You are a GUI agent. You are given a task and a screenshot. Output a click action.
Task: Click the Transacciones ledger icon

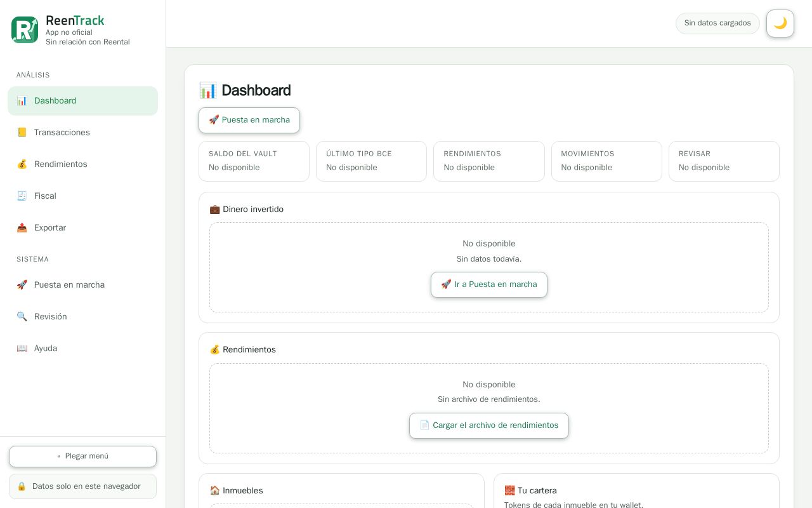point(22,133)
